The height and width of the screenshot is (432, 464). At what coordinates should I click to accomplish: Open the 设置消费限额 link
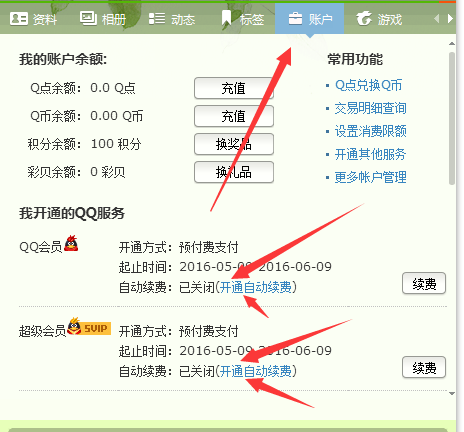(x=370, y=131)
